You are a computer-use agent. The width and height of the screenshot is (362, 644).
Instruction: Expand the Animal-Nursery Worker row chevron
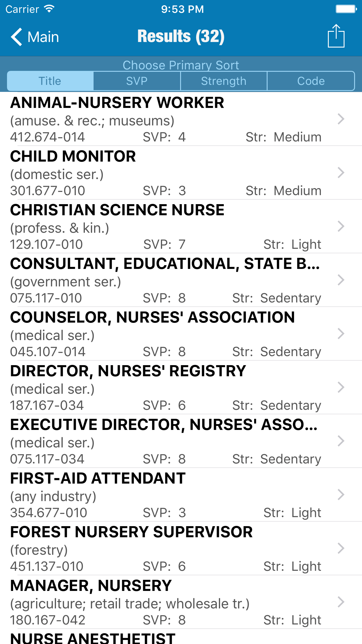341,119
